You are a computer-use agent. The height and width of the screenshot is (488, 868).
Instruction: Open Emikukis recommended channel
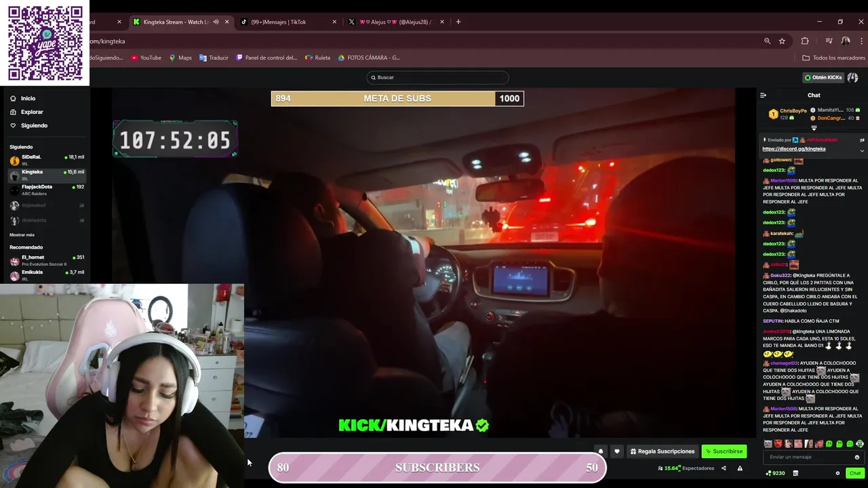[46, 275]
